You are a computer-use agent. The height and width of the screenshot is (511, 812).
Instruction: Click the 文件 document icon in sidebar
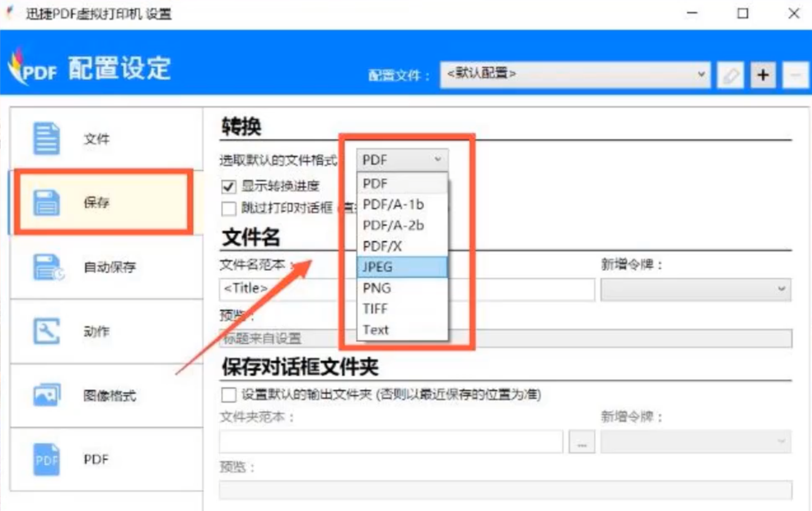pyautogui.click(x=46, y=139)
